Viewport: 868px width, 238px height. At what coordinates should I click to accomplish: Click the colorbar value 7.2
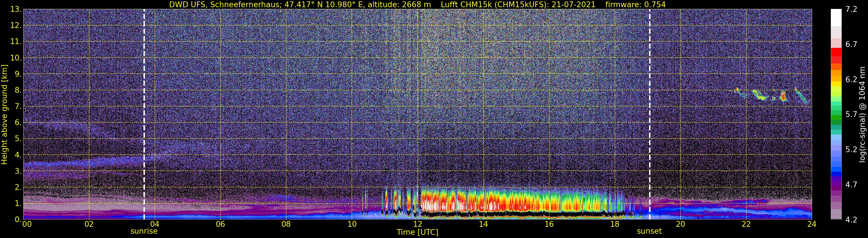point(851,9)
